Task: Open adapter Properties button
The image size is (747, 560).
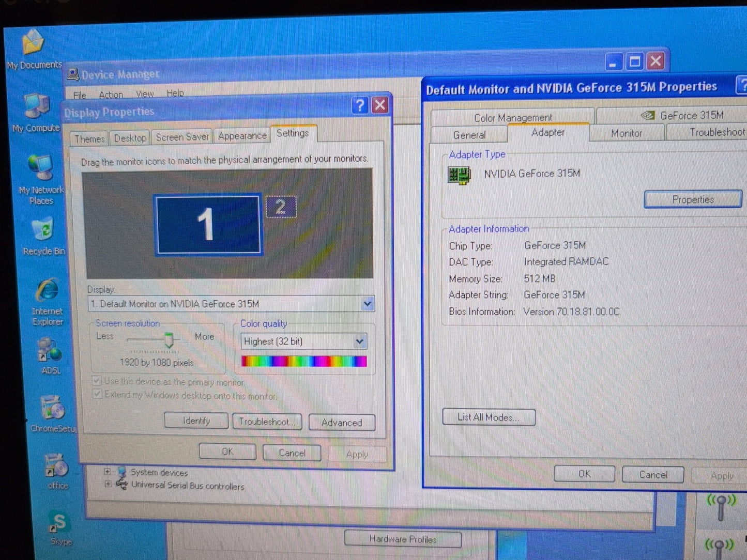Action: tap(693, 199)
